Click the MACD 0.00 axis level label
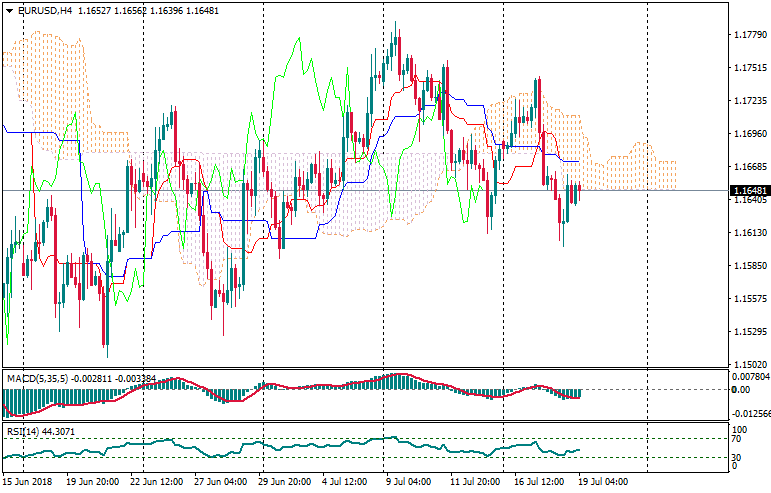771x493 pixels. tap(740, 390)
